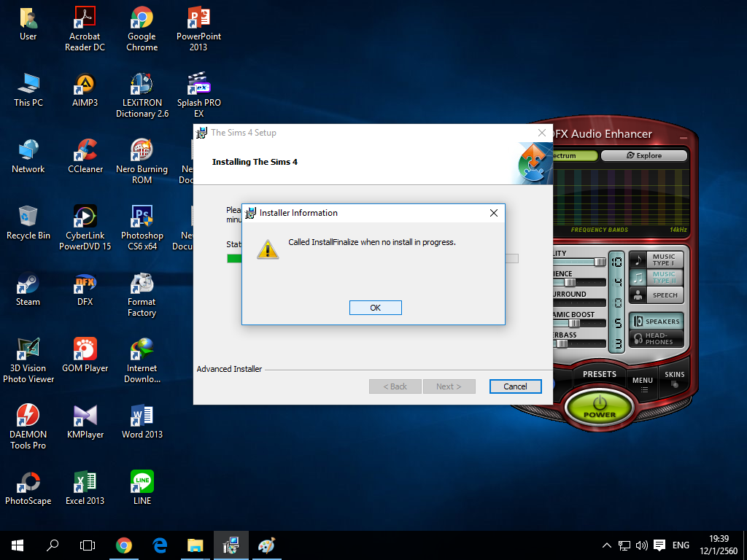Open Task View on taskbar

coord(88,545)
